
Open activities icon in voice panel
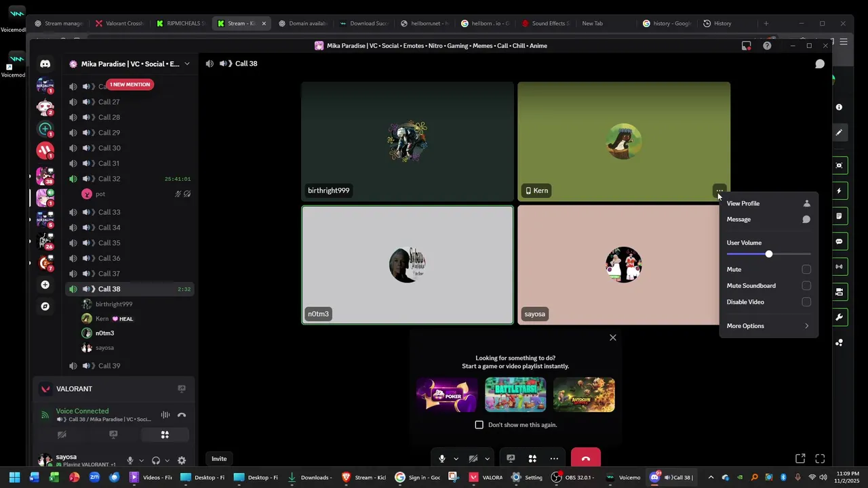pyautogui.click(x=165, y=435)
